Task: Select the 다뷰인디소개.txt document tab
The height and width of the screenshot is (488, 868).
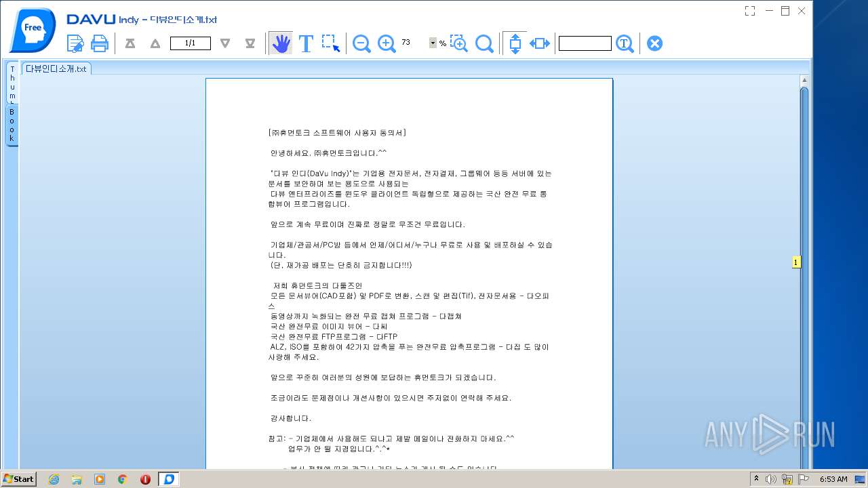Action: [56, 68]
